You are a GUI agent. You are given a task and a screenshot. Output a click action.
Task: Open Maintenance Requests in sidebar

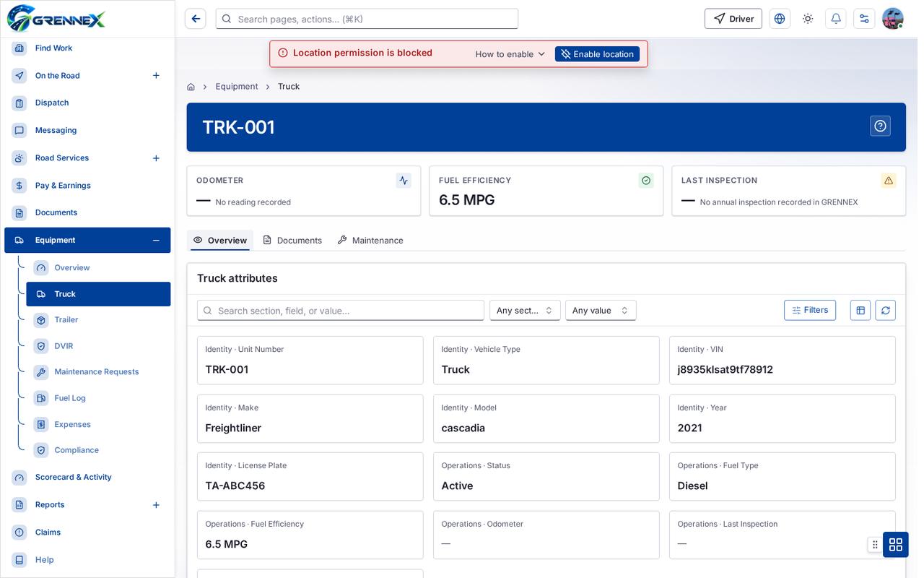(x=98, y=372)
